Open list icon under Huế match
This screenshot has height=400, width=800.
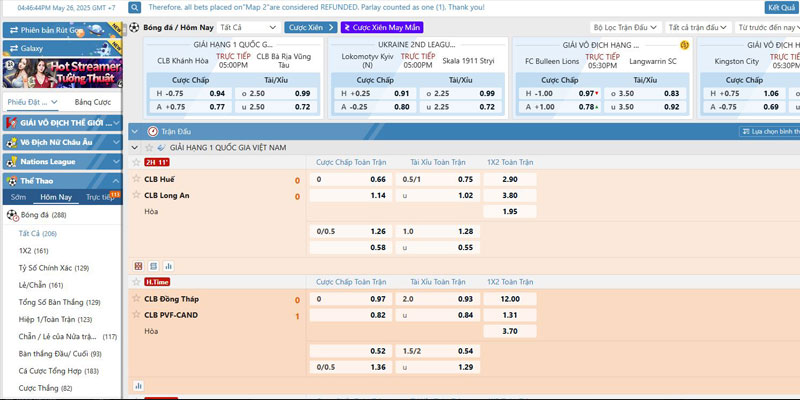[154, 266]
